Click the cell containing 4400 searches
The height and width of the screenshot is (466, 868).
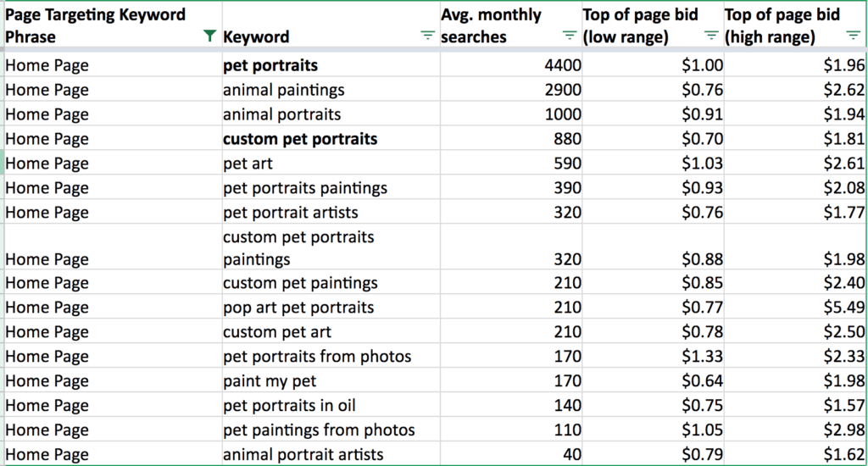point(511,65)
